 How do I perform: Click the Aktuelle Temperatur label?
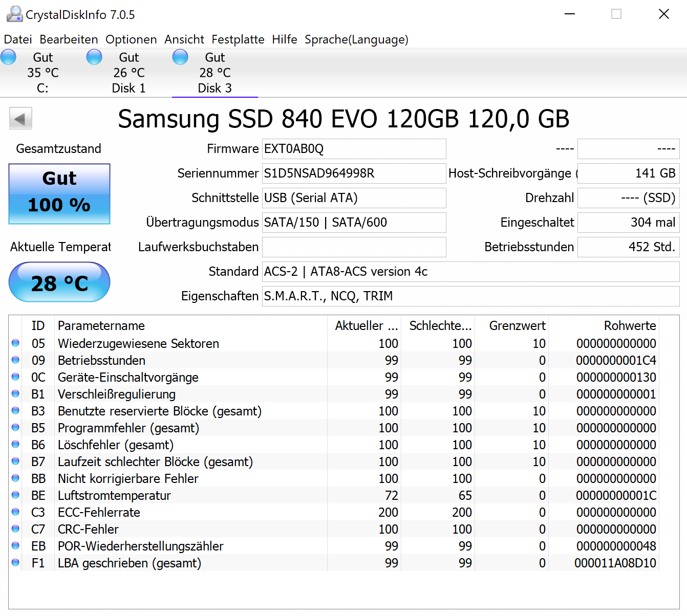click(60, 247)
